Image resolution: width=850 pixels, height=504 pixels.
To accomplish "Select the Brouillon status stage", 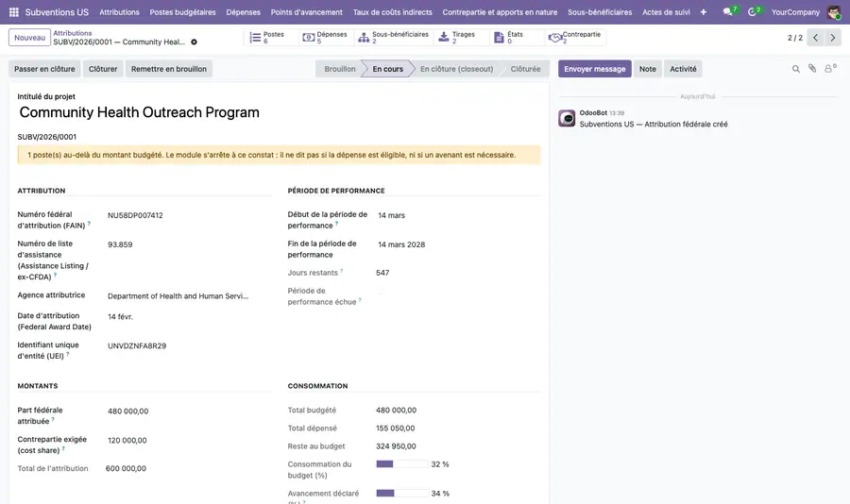I will (x=340, y=69).
